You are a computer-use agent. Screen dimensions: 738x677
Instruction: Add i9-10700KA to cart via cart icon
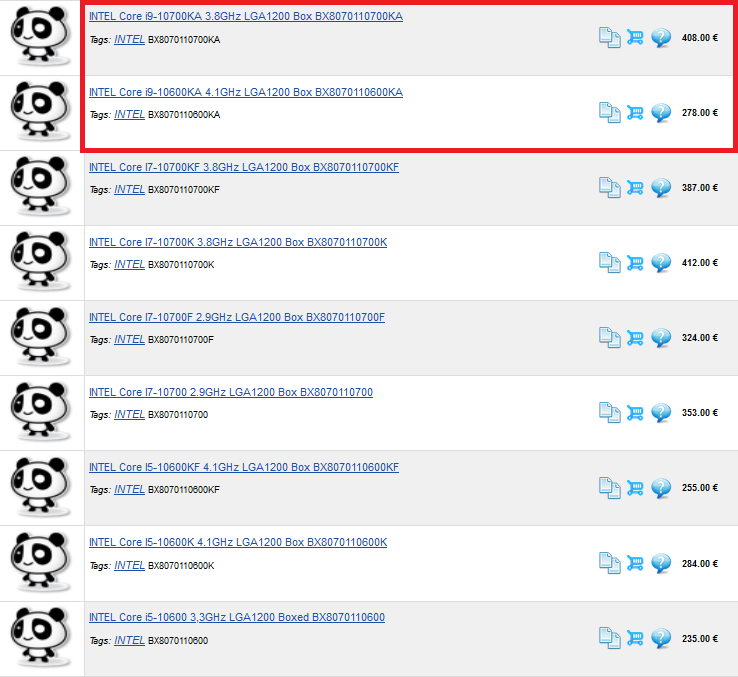point(635,37)
